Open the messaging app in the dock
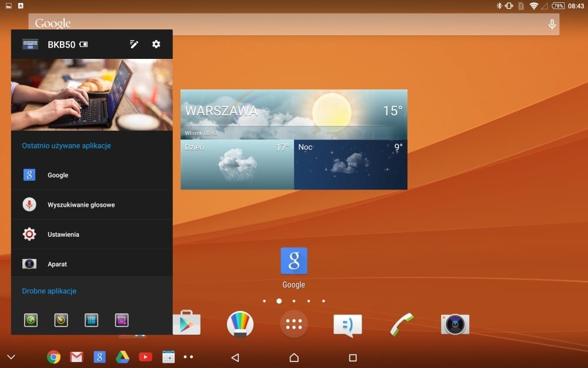Image resolution: width=588 pixels, height=368 pixels. pos(348,325)
